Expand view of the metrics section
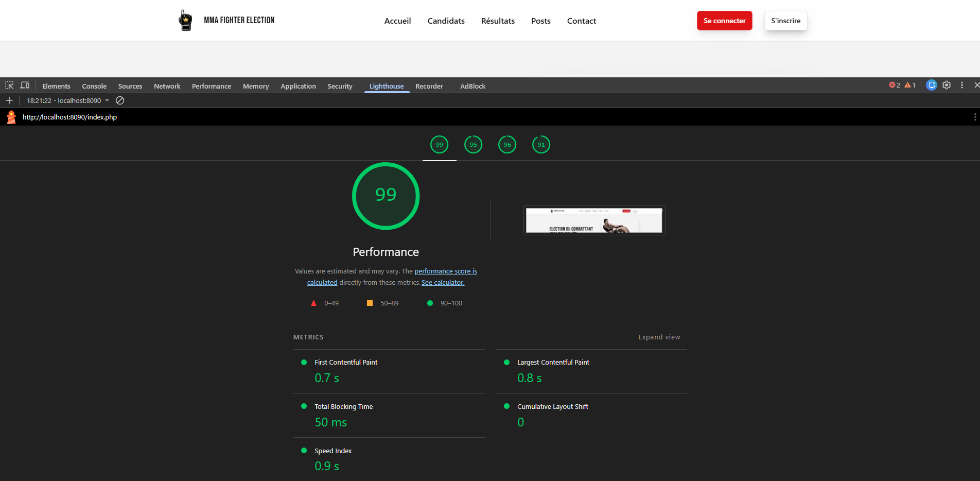Image resolution: width=980 pixels, height=481 pixels. tap(659, 337)
